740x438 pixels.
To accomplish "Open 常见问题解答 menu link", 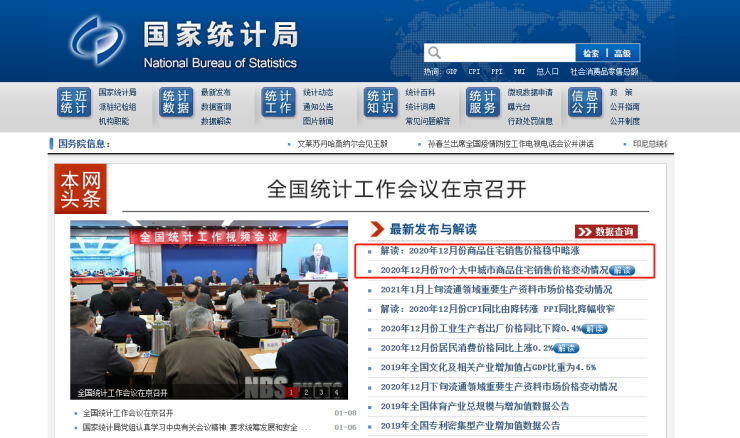I will (428, 121).
